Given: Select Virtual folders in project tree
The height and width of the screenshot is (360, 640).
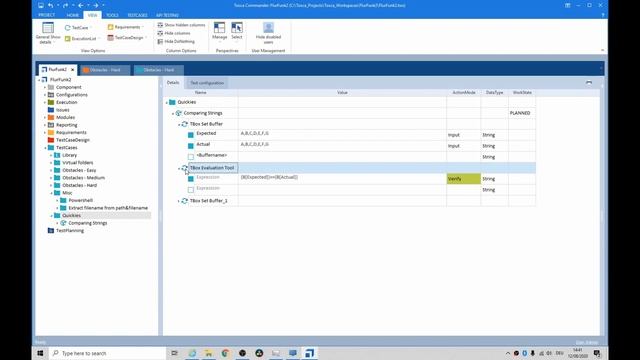Looking at the screenshot, I should [78, 162].
